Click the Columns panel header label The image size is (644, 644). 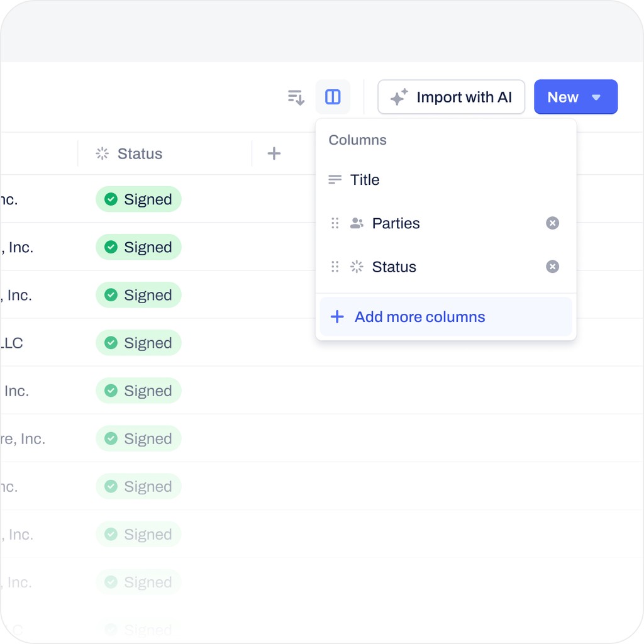pyautogui.click(x=357, y=140)
